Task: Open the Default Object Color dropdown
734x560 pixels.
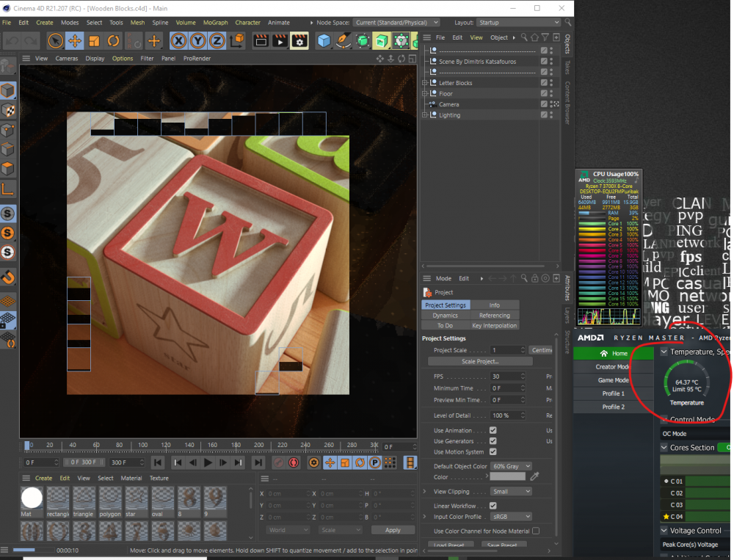Action: [510, 466]
